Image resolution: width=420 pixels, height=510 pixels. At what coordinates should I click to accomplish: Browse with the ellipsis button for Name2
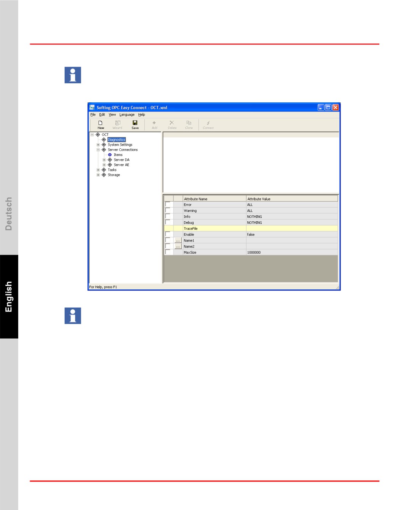tap(178, 246)
